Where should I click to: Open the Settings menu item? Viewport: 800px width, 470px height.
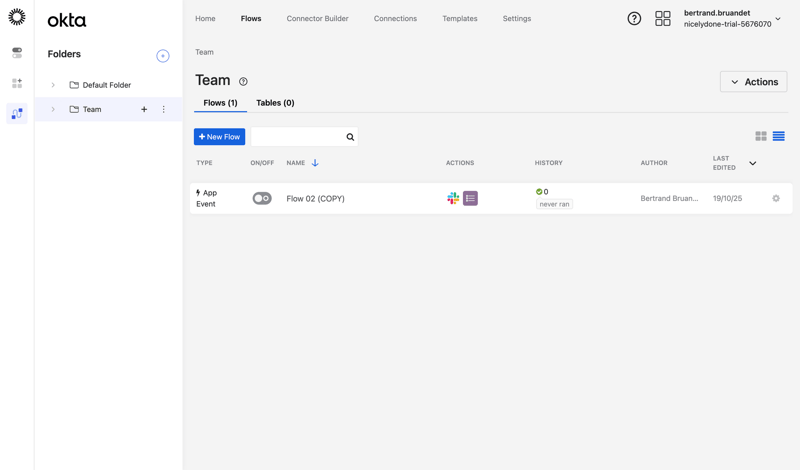tap(517, 18)
